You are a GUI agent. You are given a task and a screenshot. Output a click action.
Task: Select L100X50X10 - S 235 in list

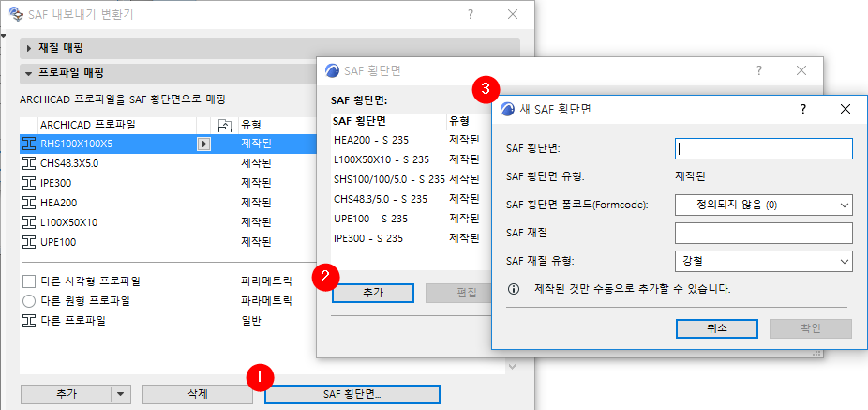409,159
